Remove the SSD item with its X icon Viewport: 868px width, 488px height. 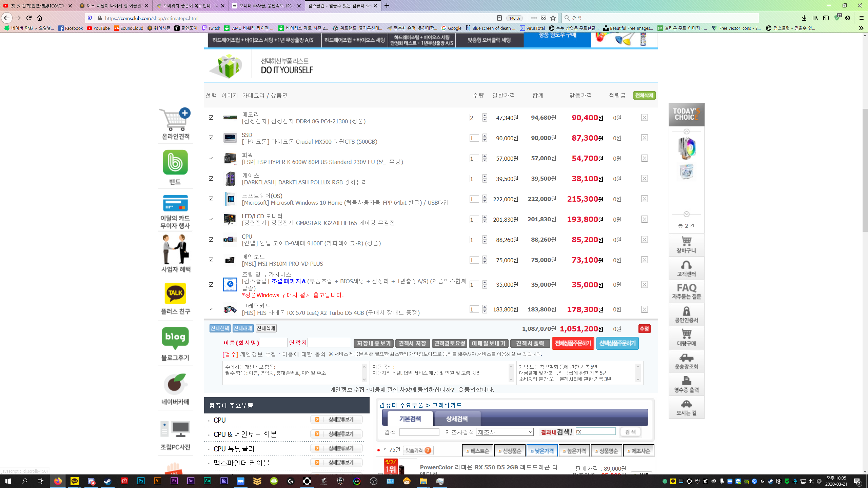644,138
